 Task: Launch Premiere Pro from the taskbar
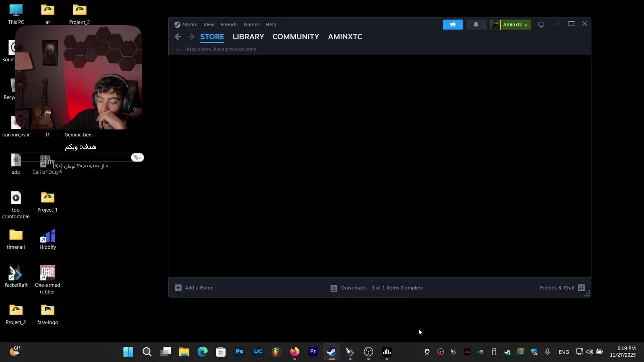[313, 352]
